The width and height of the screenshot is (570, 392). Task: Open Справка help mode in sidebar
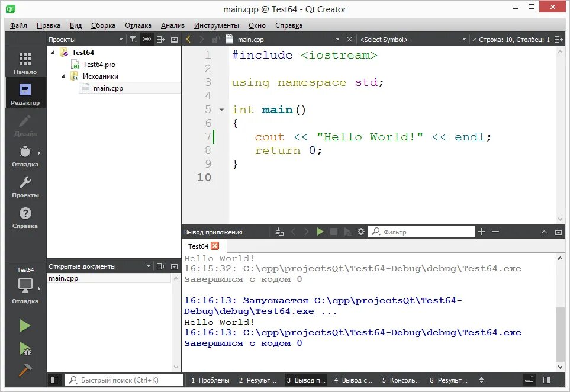(25, 217)
